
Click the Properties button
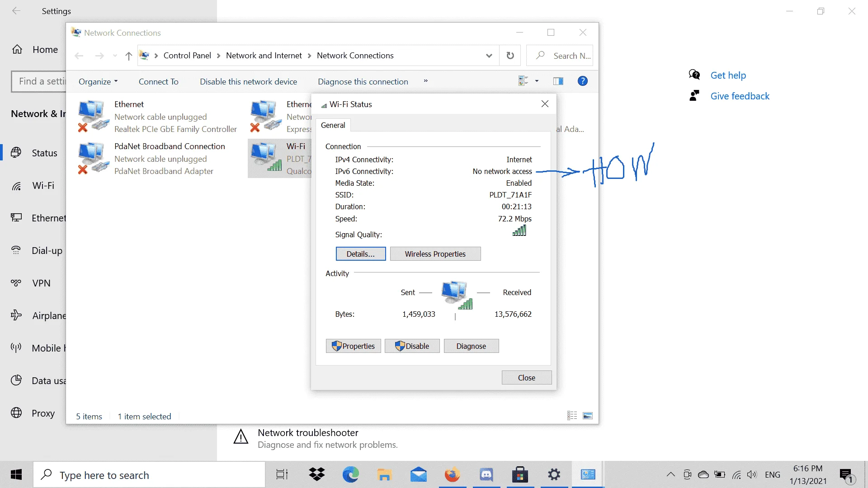click(x=354, y=346)
